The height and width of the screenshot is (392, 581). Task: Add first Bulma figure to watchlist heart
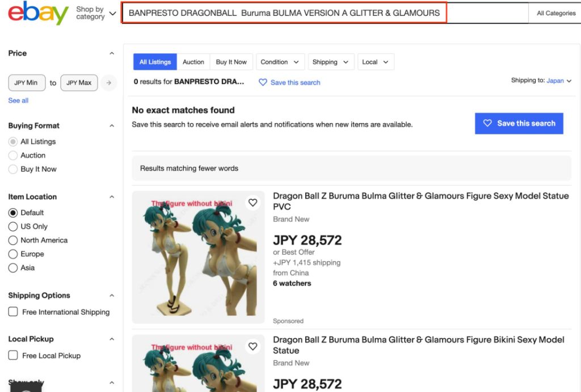point(252,203)
